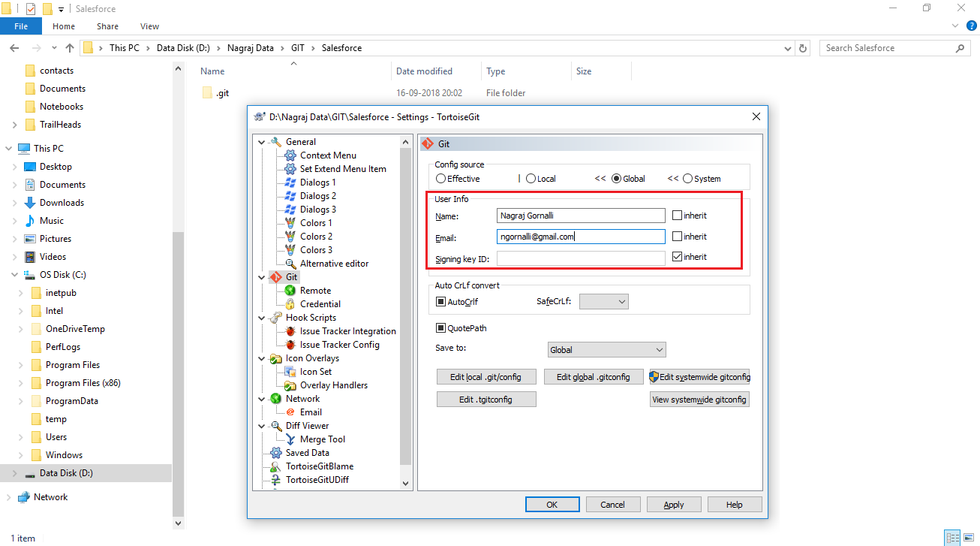Toggle the AutoCrlf checkbox
Viewport: 980px width, 546px height.
(441, 302)
